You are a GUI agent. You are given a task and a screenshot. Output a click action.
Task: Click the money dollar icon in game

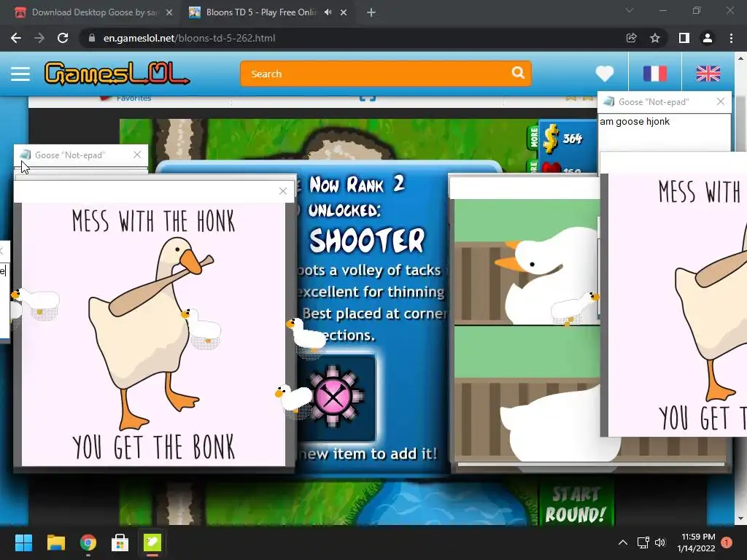point(551,139)
